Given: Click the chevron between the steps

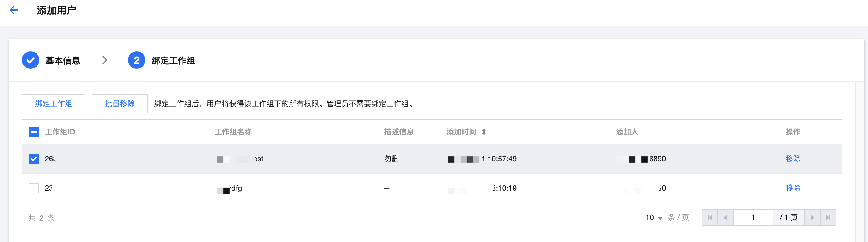Looking at the screenshot, I should (x=105, y=60).
